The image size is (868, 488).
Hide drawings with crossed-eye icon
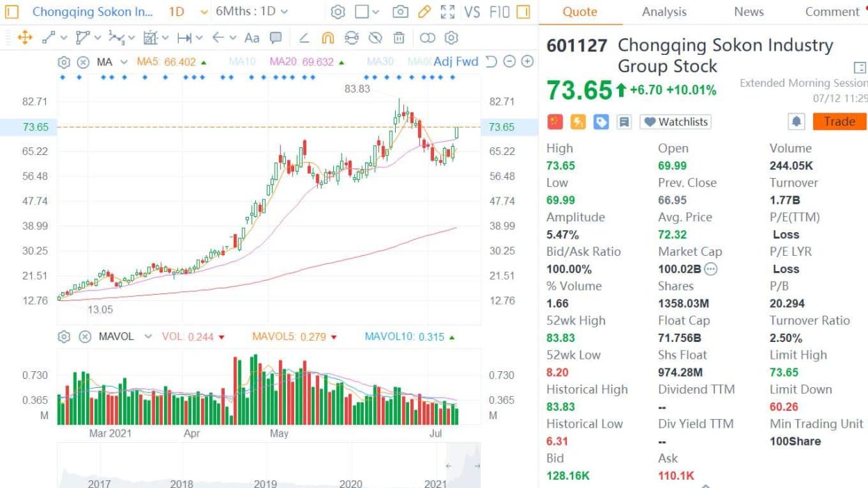coord(375,38)
